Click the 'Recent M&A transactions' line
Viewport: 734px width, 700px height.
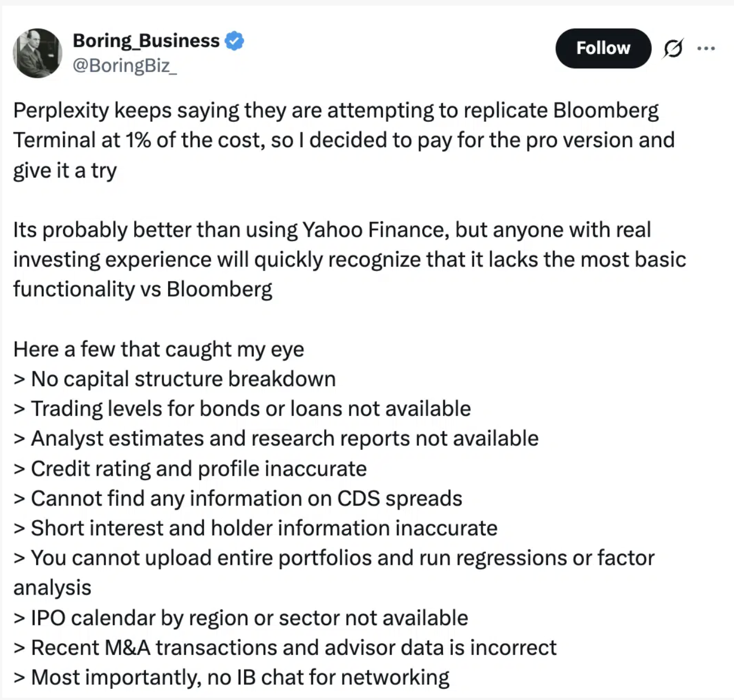(285, 648)
